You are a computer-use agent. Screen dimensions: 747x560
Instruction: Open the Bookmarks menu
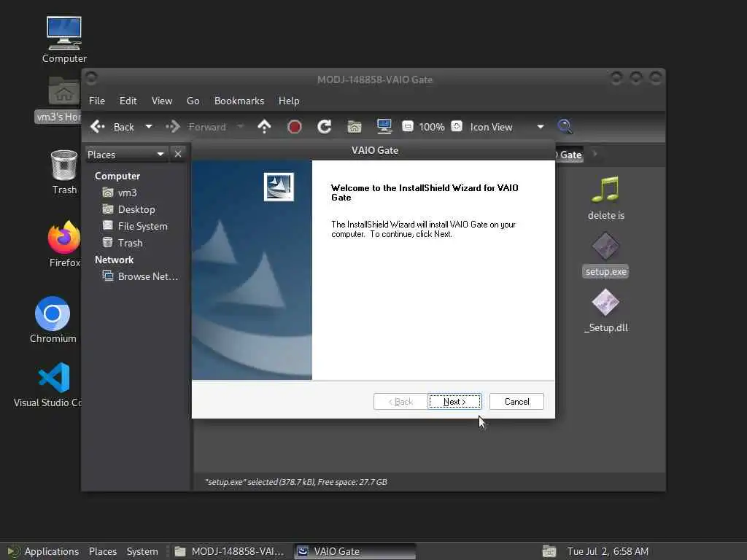239,101
